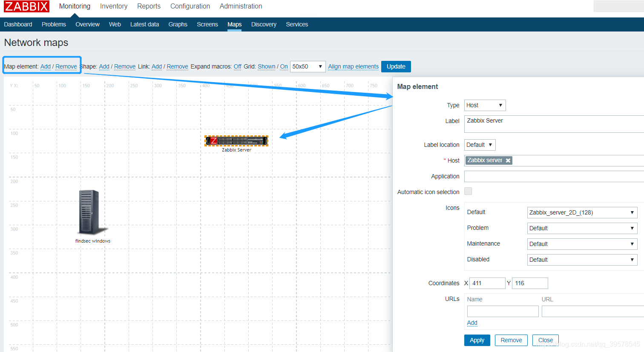Click Add link under URLs
This screenshot has width=644, height=352.
pyautogui.click(x=472, y=323)
